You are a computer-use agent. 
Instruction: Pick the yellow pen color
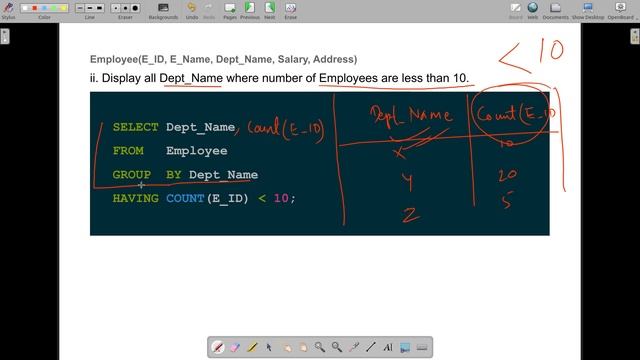(x=63, y=8)
